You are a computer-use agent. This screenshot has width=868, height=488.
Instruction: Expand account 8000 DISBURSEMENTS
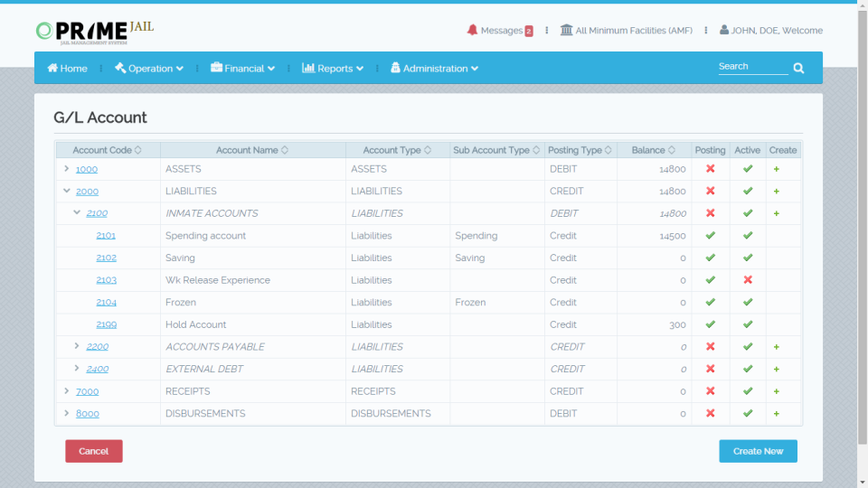tap(66, 413)
